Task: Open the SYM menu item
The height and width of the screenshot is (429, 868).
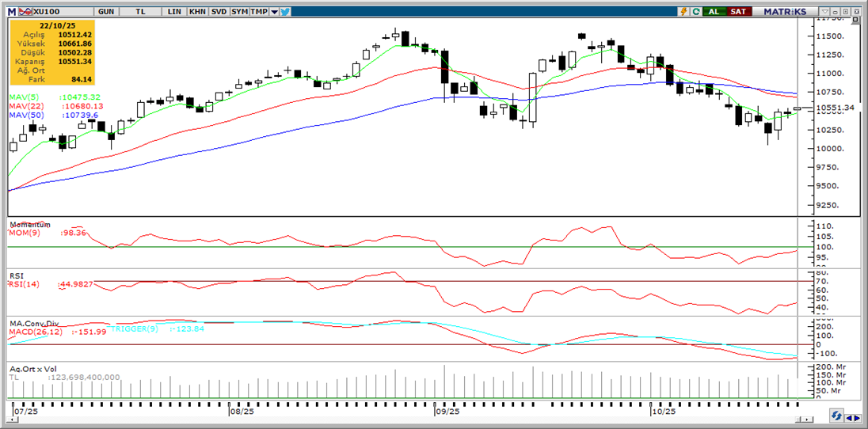Action: click(239, 12)
